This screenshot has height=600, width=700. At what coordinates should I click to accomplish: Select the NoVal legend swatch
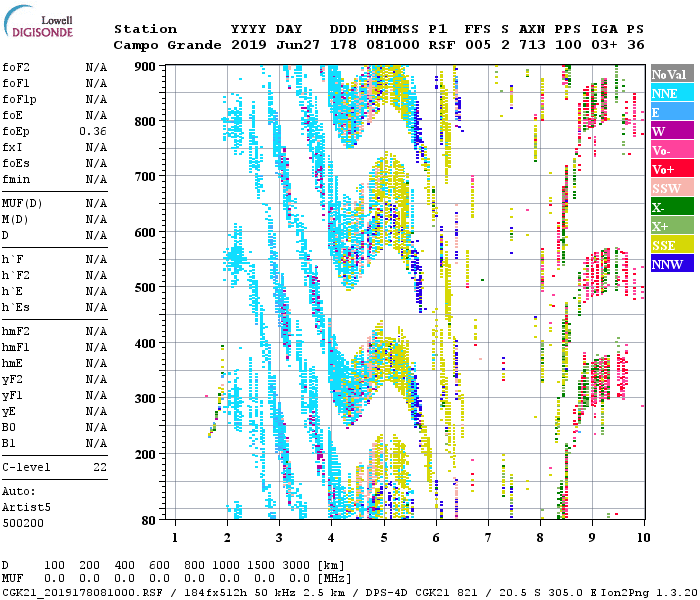pos(672,74)
